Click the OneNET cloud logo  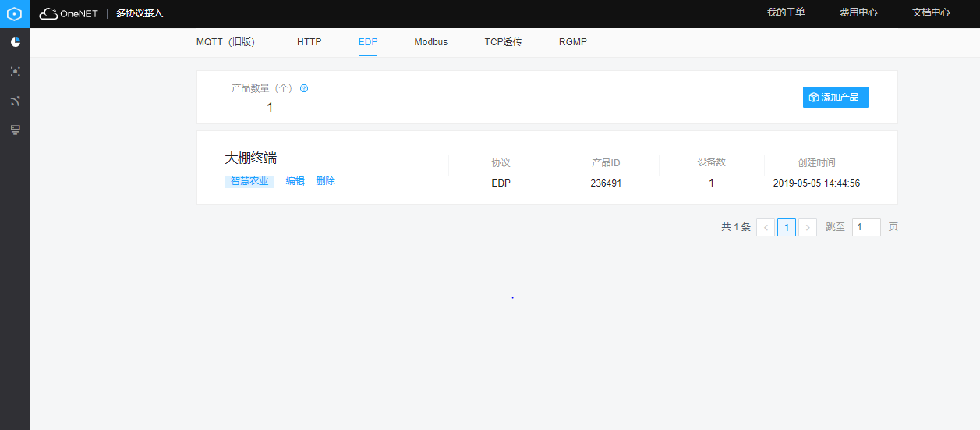(x=69, y=13)
